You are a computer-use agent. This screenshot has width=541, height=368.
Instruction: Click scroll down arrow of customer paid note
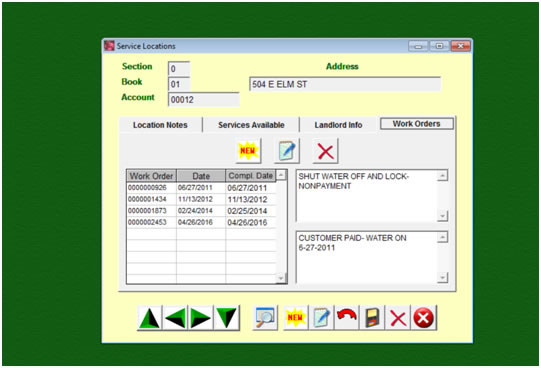click(442, 277)
